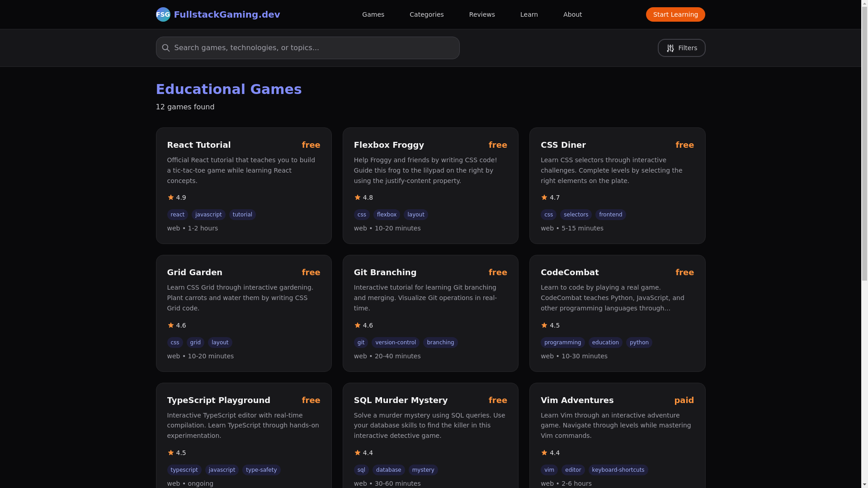
Task: Open the React Tutorial game title
Action: click(x=199, y=145)
